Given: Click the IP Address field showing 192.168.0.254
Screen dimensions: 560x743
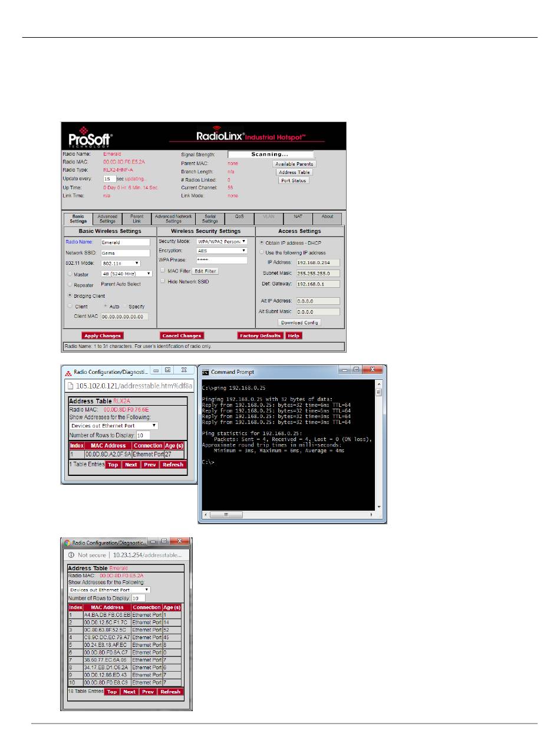Looking at the screenshot, I should pyautogui.click(x=318, y=262).
